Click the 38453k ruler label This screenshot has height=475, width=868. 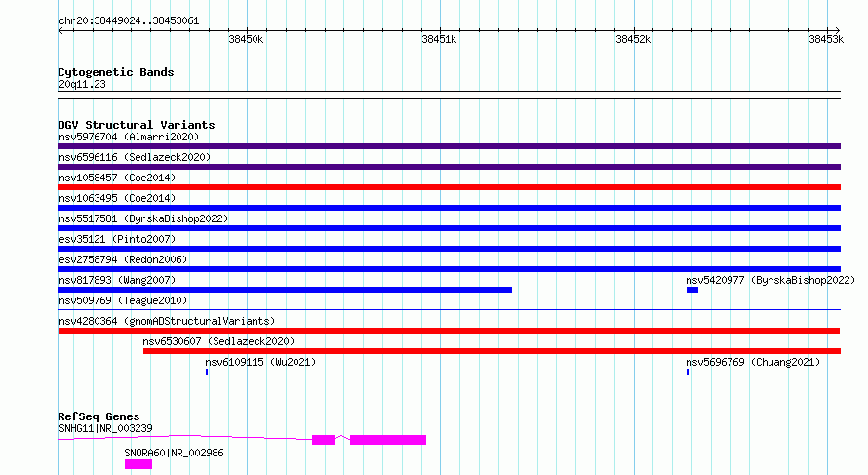(826, 39)
